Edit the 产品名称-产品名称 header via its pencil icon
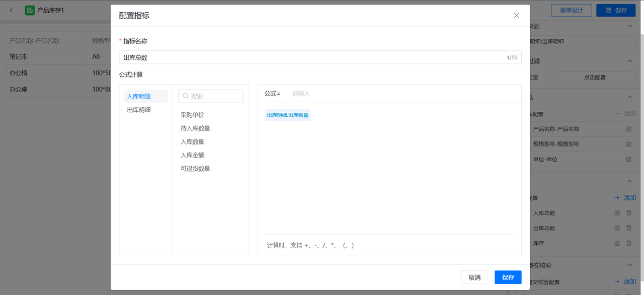This screenshot has height=295, width=644. (629, 129)
